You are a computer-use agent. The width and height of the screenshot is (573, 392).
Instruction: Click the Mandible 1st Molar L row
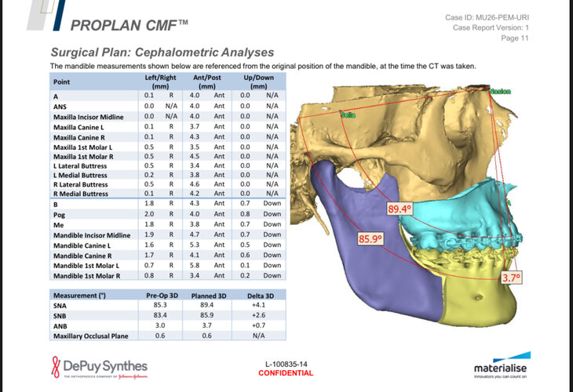pyautogui.click(x=168, y=265)
